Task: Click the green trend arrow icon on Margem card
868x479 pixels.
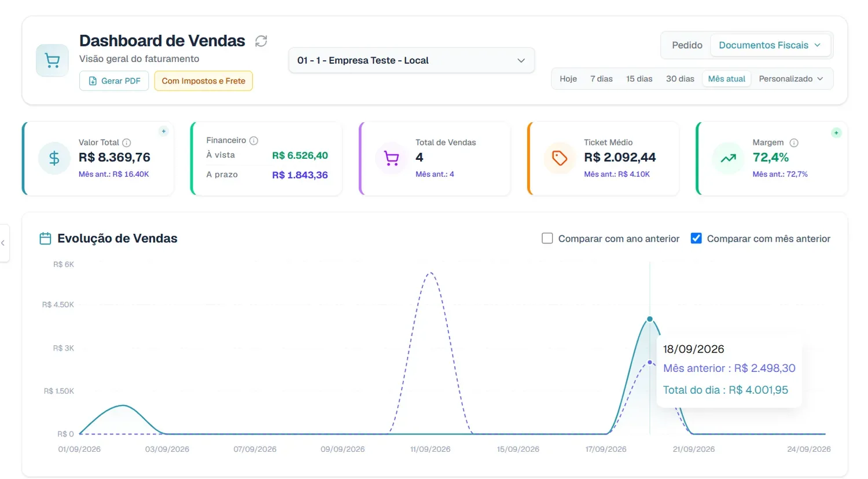Action: tap(728, 158)
